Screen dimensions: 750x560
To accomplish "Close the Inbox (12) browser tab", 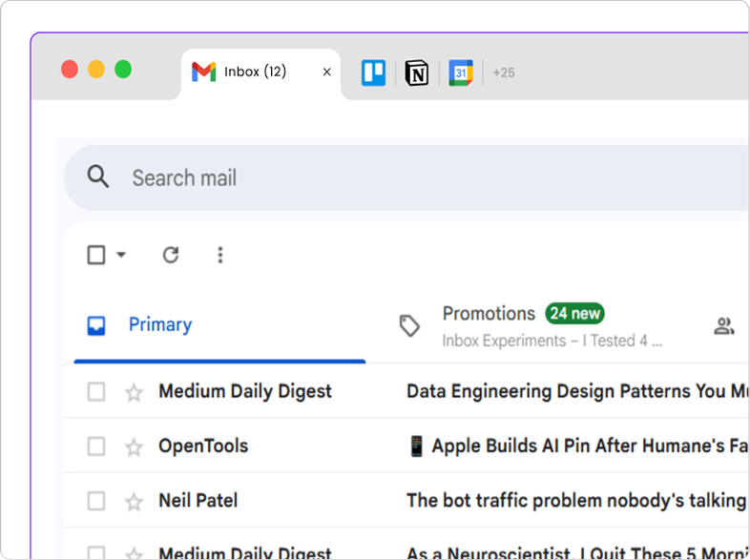I will (x=327, y=73).
